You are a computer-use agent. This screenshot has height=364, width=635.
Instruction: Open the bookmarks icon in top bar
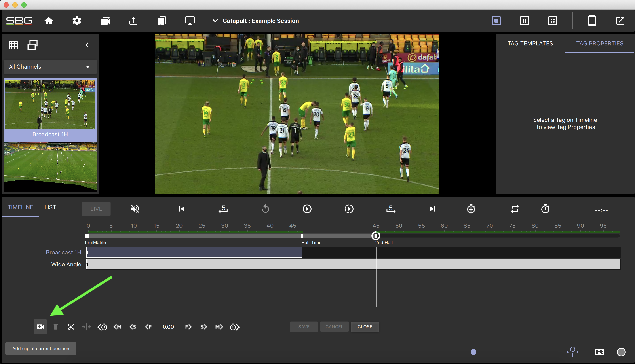(x=162, y=21)
